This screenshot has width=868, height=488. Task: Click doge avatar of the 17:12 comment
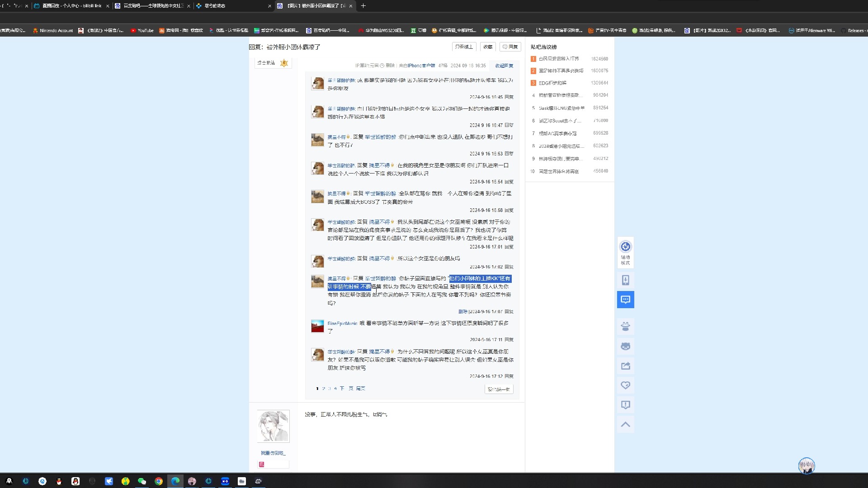[317, 355]
